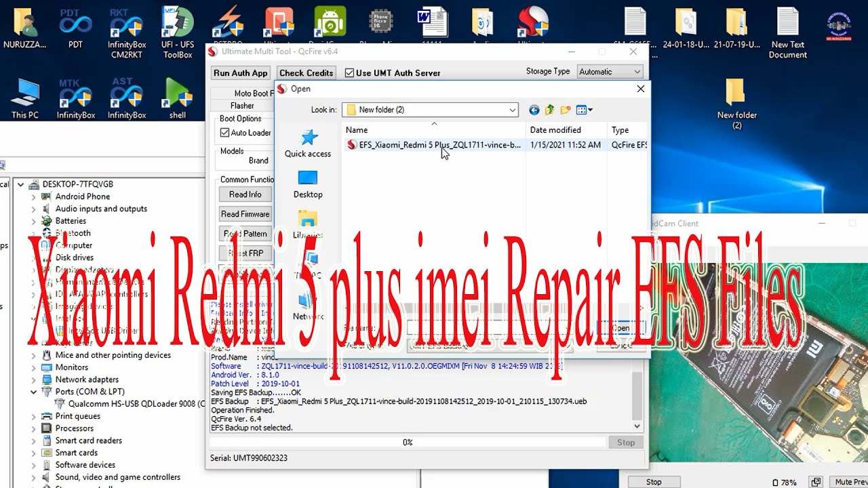This screenshot has width=868, height=488.
Task: Select Qualcomm HS-USB QDLoader 9008 device
Action: pyautogui.click(x=130, y=404)
